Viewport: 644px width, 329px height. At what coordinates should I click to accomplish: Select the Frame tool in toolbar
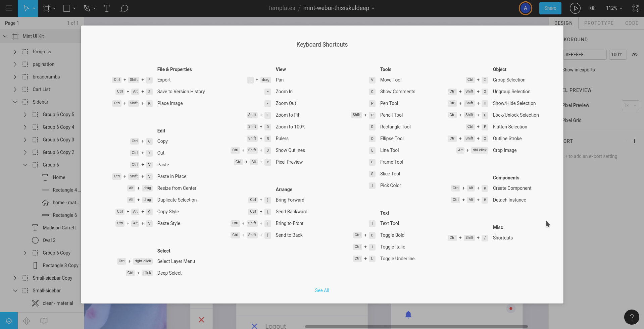pyautogui.click(x=47, y=8)
